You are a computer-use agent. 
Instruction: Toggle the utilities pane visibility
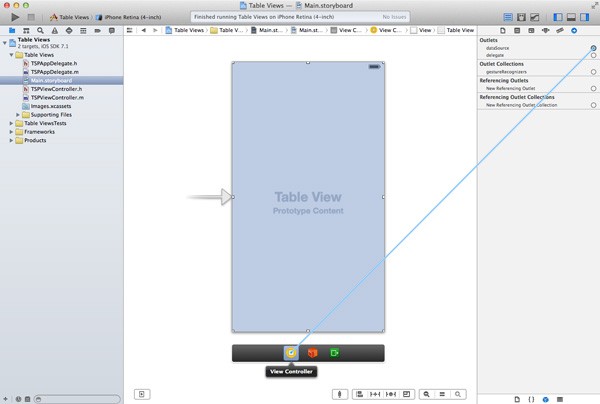tap(585, 17)
